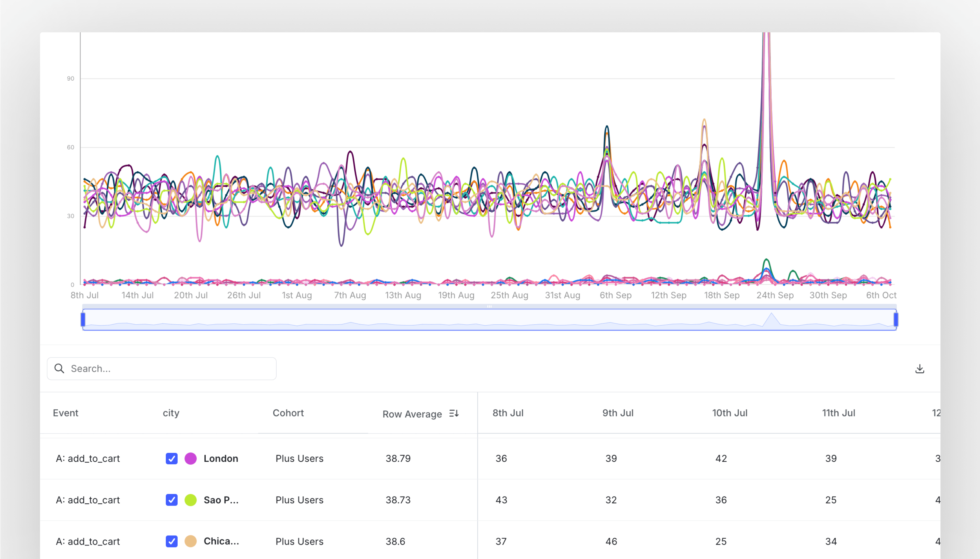980x559 pixels.
Task: Uncheck the Sao Paulo series checkbox
Action: pos(172,500)
